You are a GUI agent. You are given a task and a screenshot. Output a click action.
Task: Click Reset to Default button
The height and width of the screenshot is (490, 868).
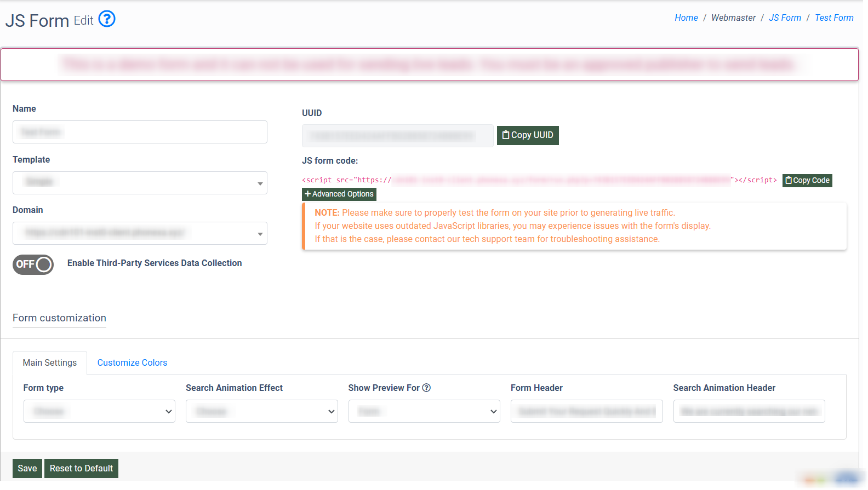81,469
